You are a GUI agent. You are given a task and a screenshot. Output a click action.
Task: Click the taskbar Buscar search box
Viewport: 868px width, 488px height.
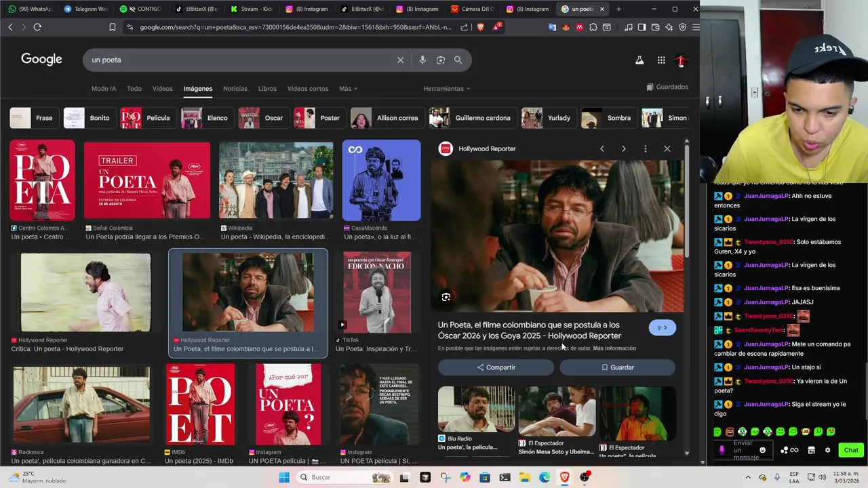tap(344, 477)
